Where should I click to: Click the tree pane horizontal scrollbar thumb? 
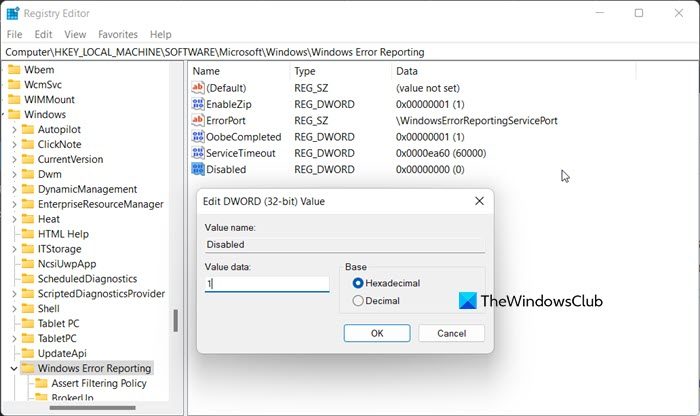(x=93, y=408)
